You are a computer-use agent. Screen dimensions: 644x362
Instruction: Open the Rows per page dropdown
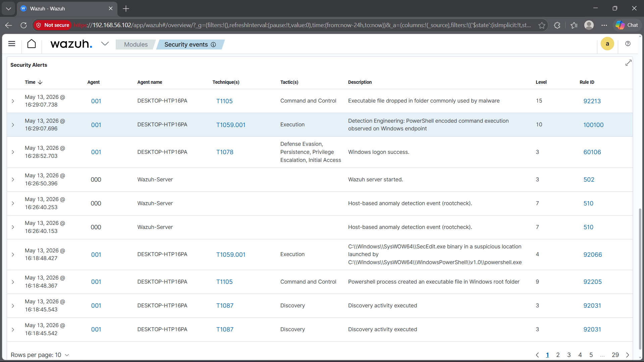click(x=40, y=355)
